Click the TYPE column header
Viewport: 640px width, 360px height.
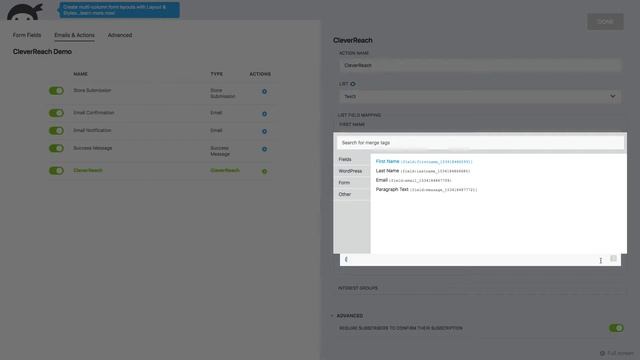(217, 74)
